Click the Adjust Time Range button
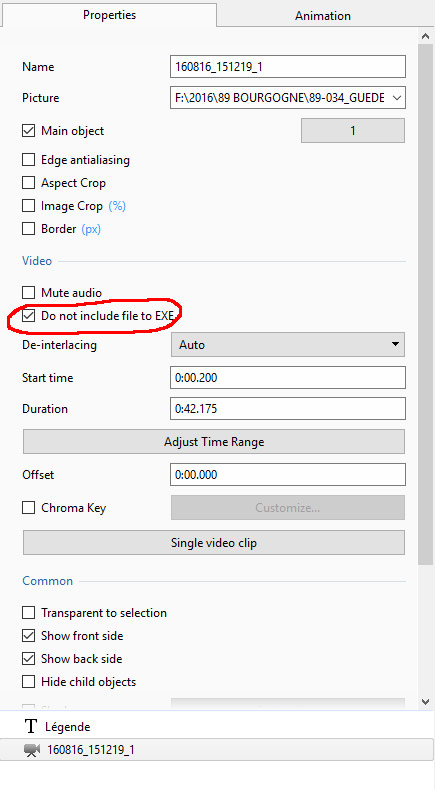The height and width of the screenshot is (789, 435). click(214, 442)
